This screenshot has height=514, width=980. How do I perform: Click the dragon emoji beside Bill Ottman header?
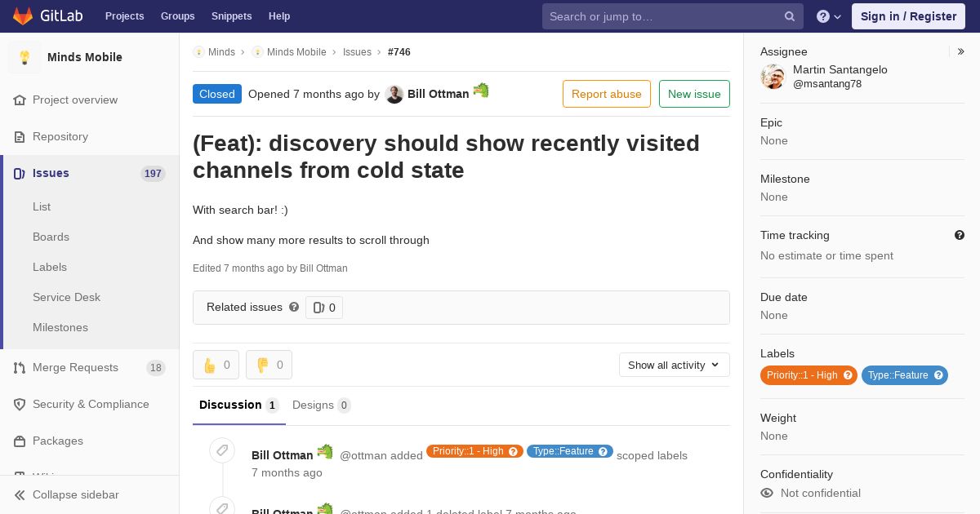(x=481, y=91)
